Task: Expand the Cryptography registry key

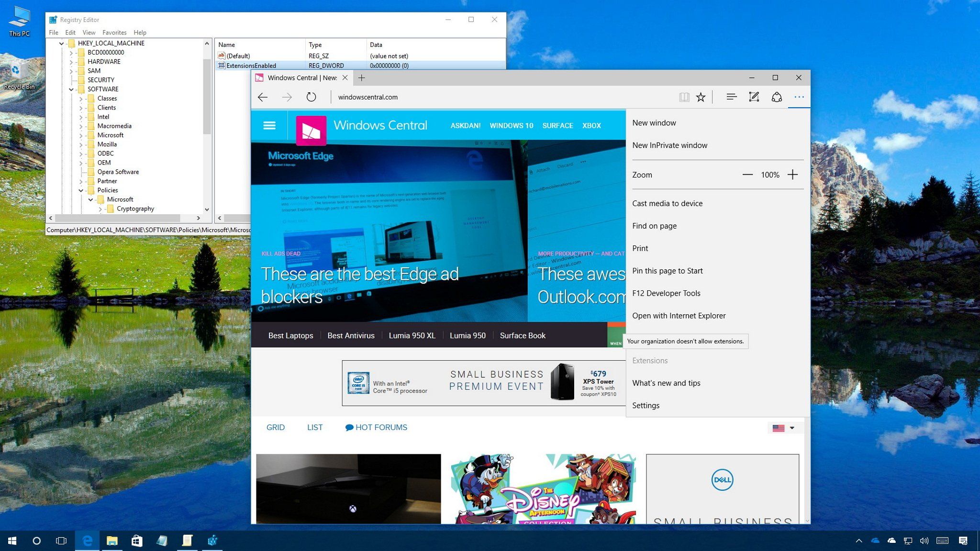Action: [x=101, y=209]
